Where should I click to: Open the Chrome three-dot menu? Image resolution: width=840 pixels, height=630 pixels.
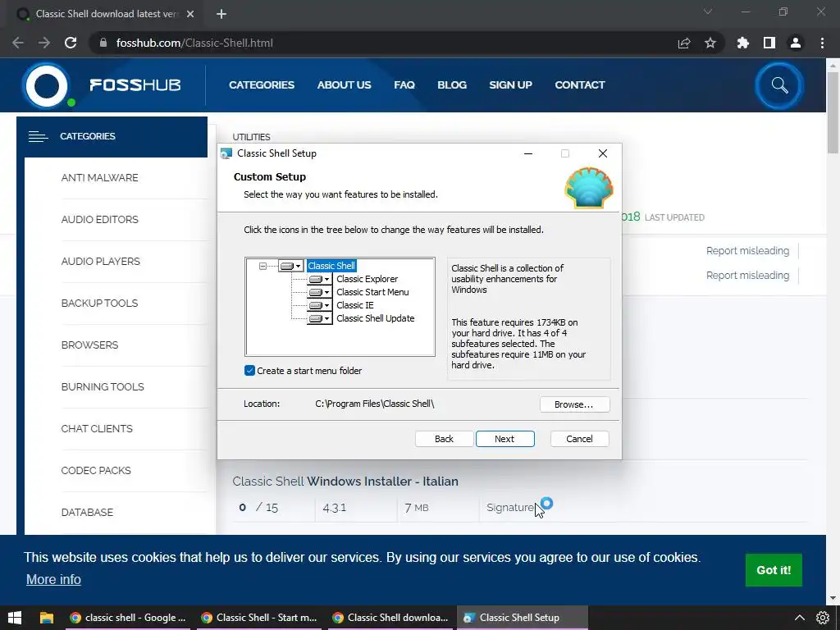click(822, 43)
